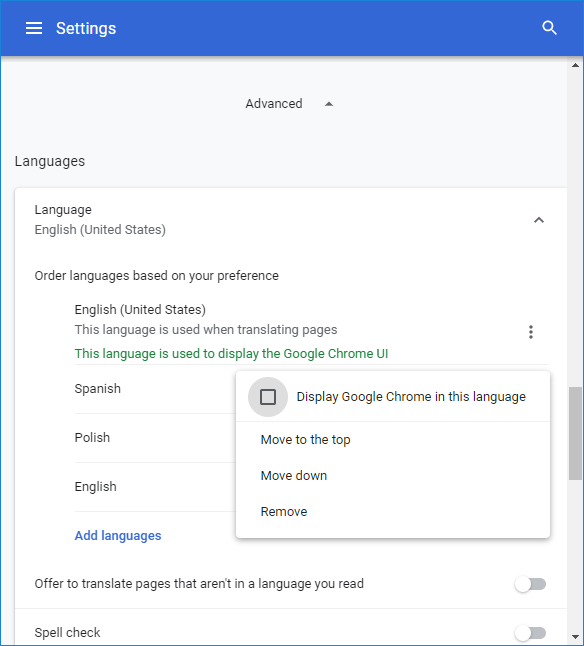Toggle Offer to translate pages switch
584x646 pixels.
(530, 584)
